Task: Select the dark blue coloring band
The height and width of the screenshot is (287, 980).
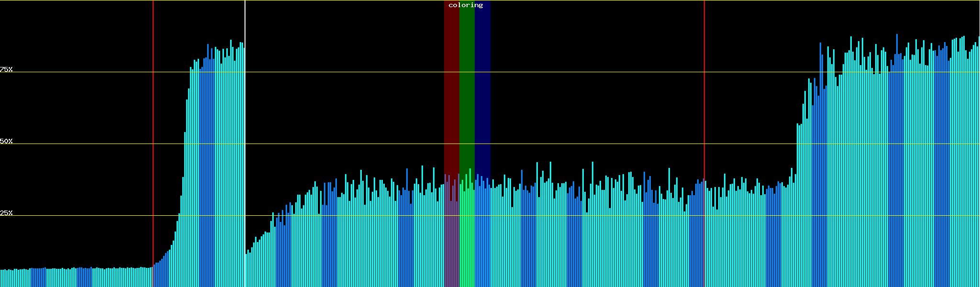Action: [x=482, y=96]
